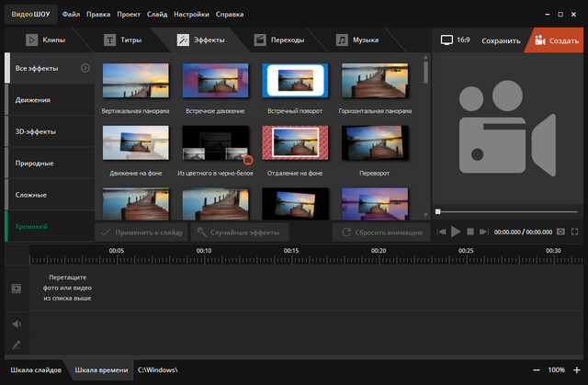588x385 pixels.
Task: Click the preview playback position slider
Action: [x=438, y=211]
